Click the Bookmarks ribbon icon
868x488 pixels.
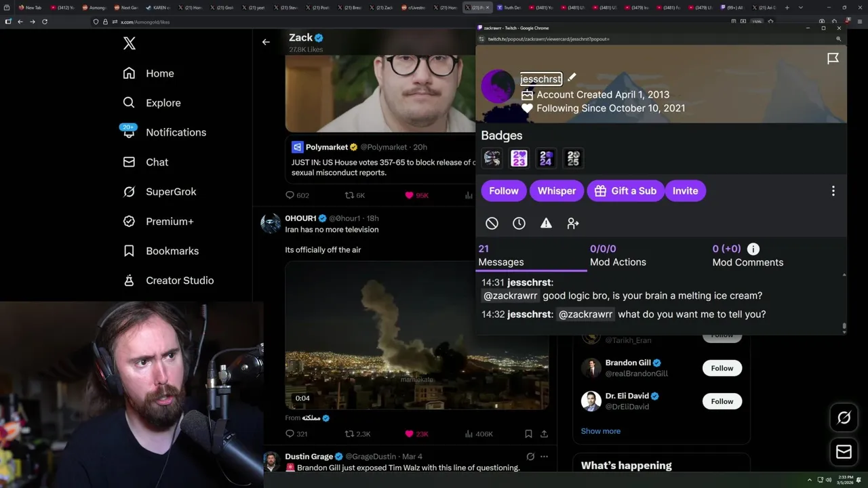tap(129, 251)
